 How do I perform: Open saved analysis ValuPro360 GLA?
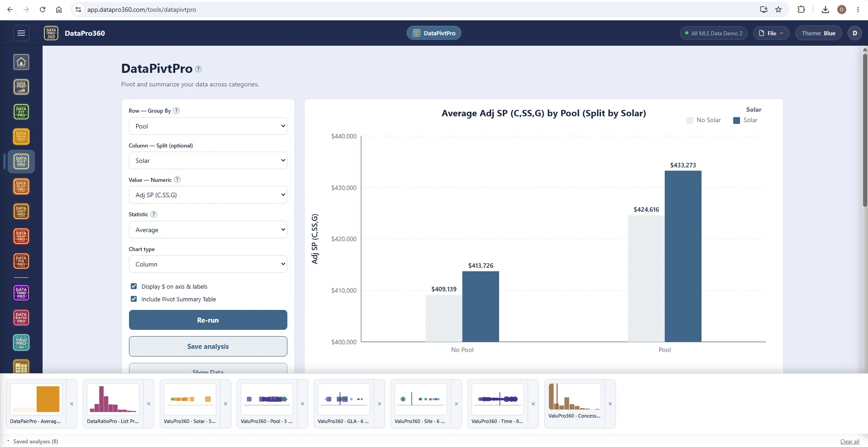pos(344,404)
